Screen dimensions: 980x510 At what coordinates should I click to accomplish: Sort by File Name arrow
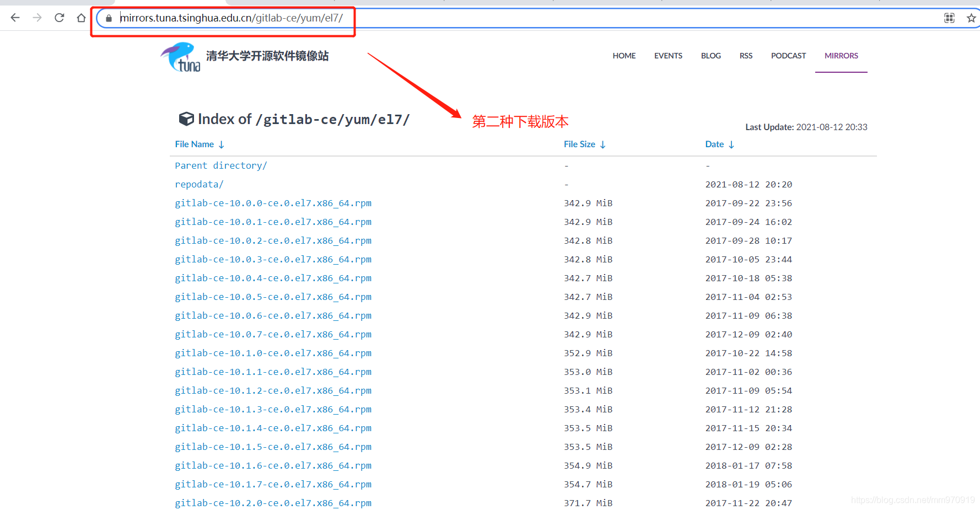[x=222, y=144]
